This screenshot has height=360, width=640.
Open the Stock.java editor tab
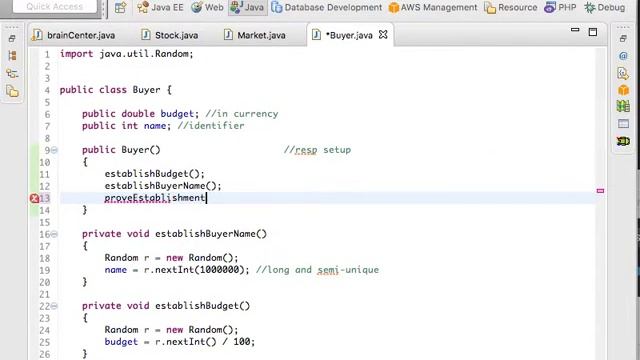click(x=170, y=35)
